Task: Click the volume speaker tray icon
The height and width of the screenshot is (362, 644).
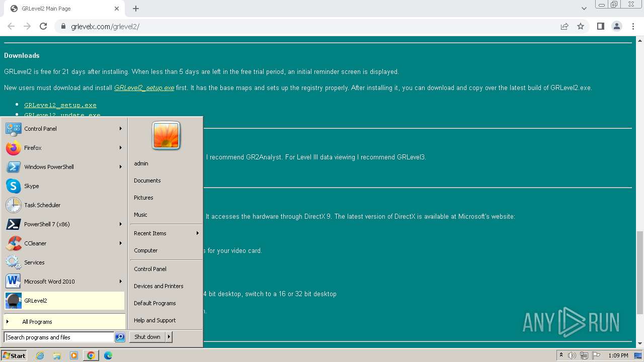Action: click(x=572, y=355)
